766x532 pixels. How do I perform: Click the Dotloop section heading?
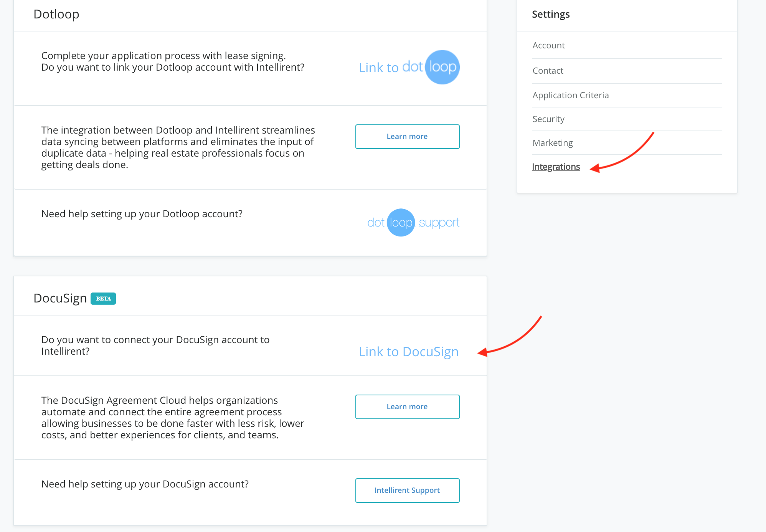pyautogui.click(x=56, y=14)
